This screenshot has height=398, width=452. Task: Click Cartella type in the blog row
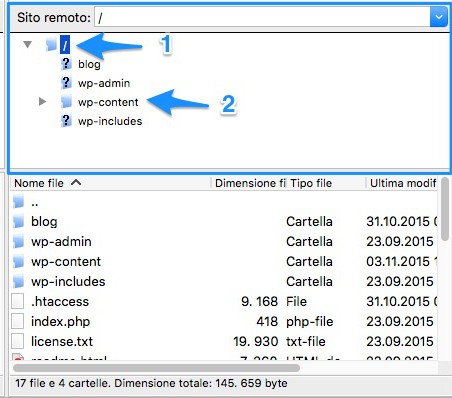click(x=309, y=222)
